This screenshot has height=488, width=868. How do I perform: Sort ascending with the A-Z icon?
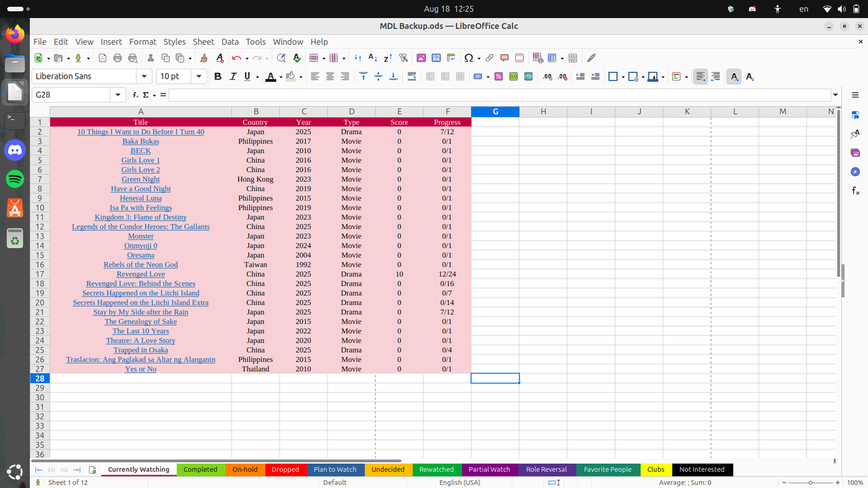[x=372, y=58]
